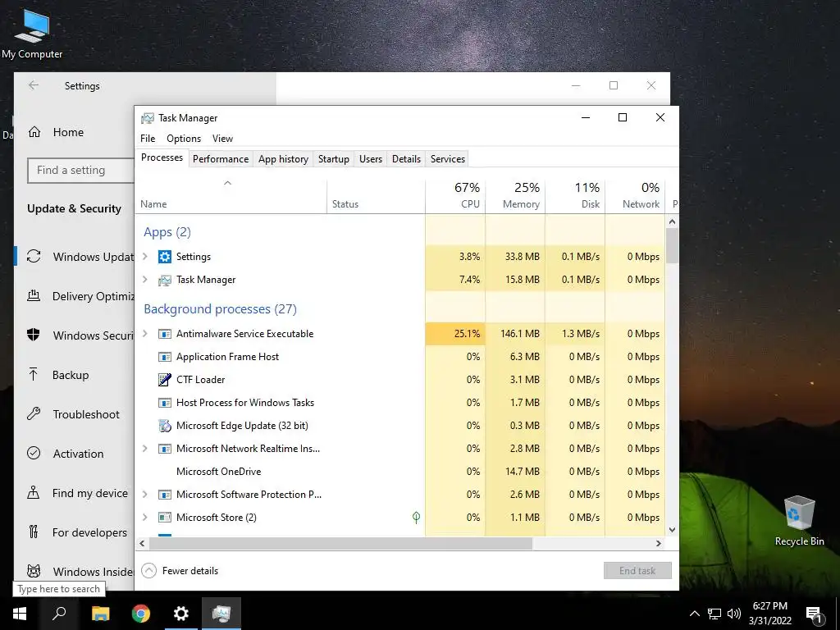The image size is (840, 630).
Task: Click the green leaf suspended status icon
Action: pyautogui.click(x=416, y=518)
